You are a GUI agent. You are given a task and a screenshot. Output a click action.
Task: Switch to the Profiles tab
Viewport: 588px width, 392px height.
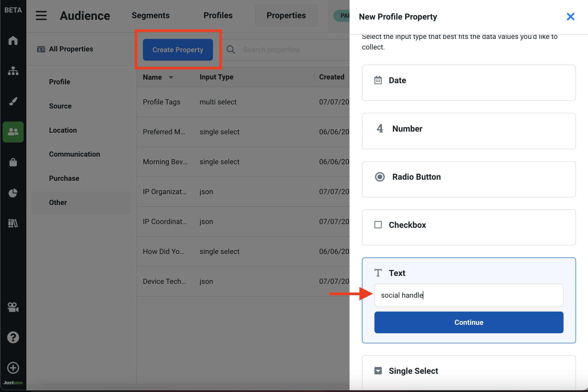pos(218,15)
